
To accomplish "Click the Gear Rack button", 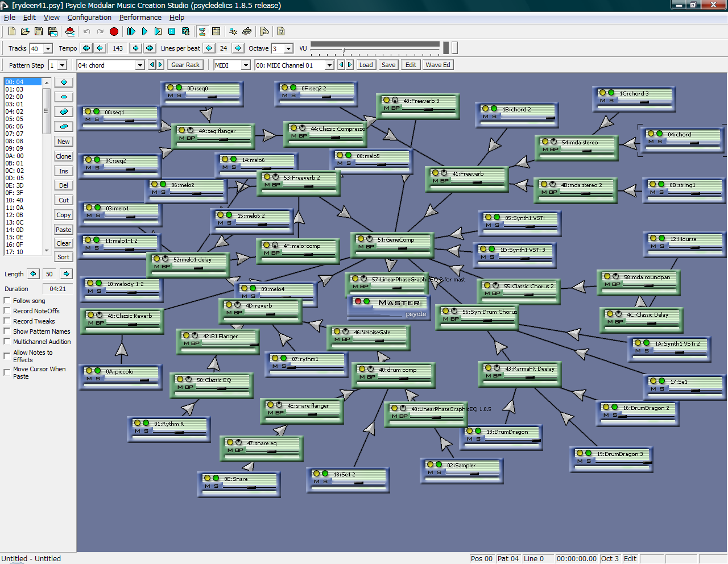I will point(185,65).
